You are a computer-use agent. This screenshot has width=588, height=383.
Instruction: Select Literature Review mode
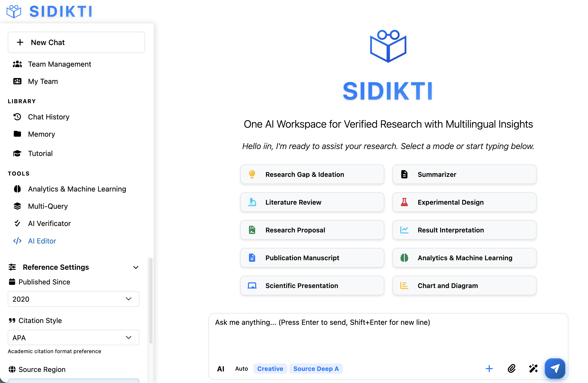point(312,202)
